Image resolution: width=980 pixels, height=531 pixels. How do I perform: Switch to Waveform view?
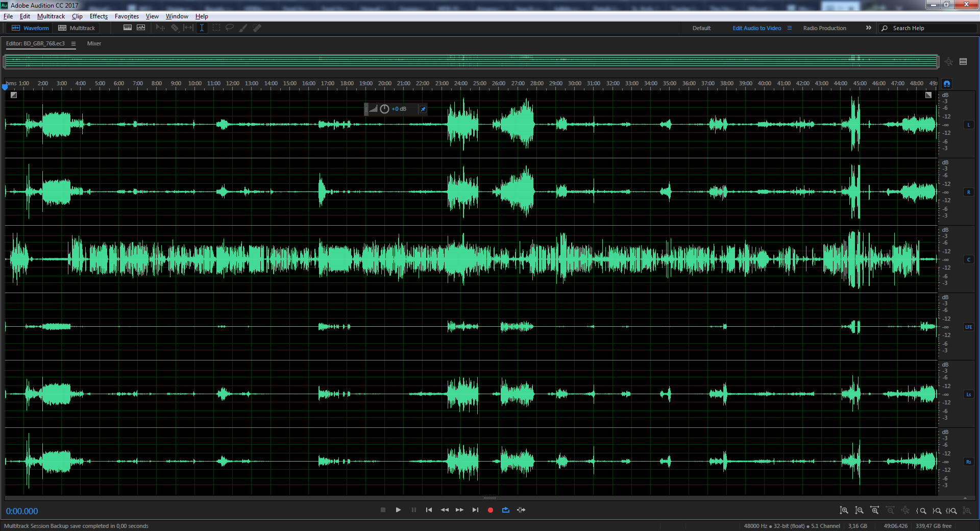[31, 28]
